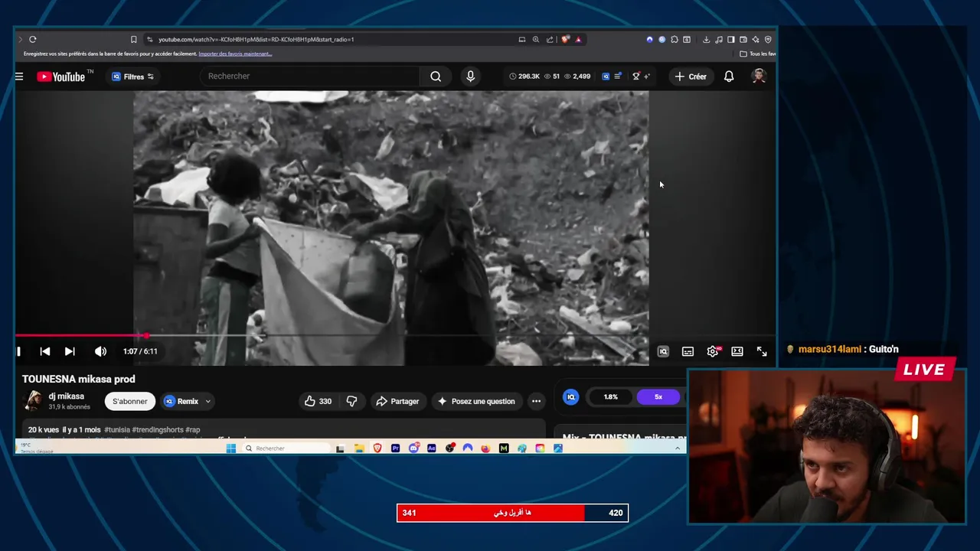Open File Explorer from taskbar

click(359, 448)
